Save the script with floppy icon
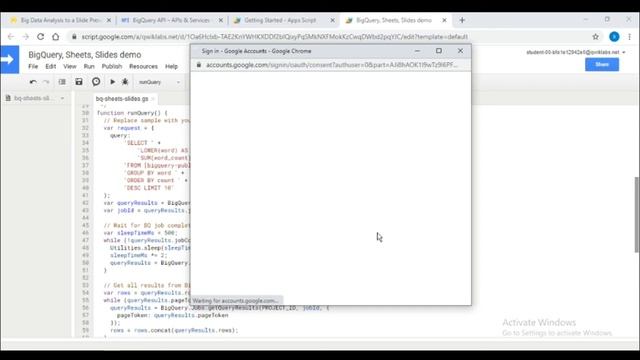 point(79,82)
